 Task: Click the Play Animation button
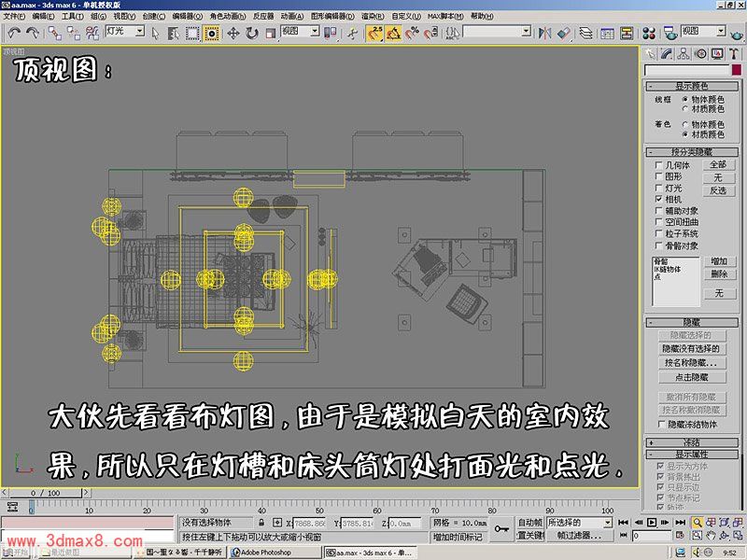pos(652,523)
